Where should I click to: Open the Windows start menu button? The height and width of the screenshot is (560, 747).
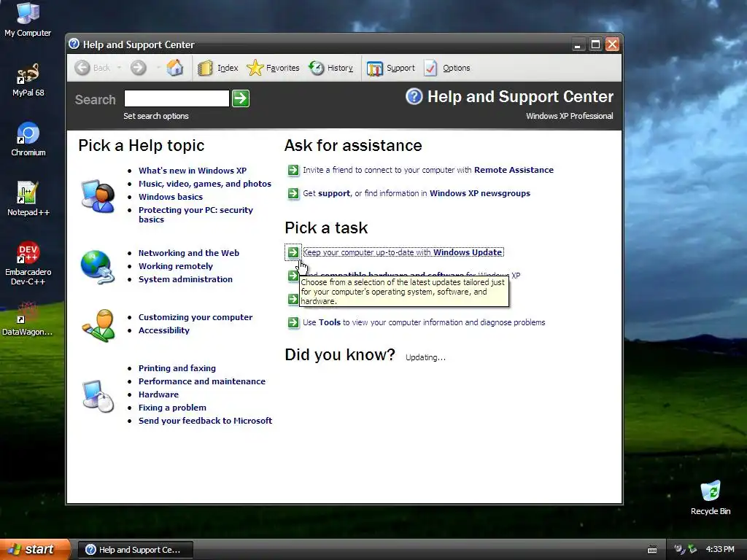[x=35, y=550]
